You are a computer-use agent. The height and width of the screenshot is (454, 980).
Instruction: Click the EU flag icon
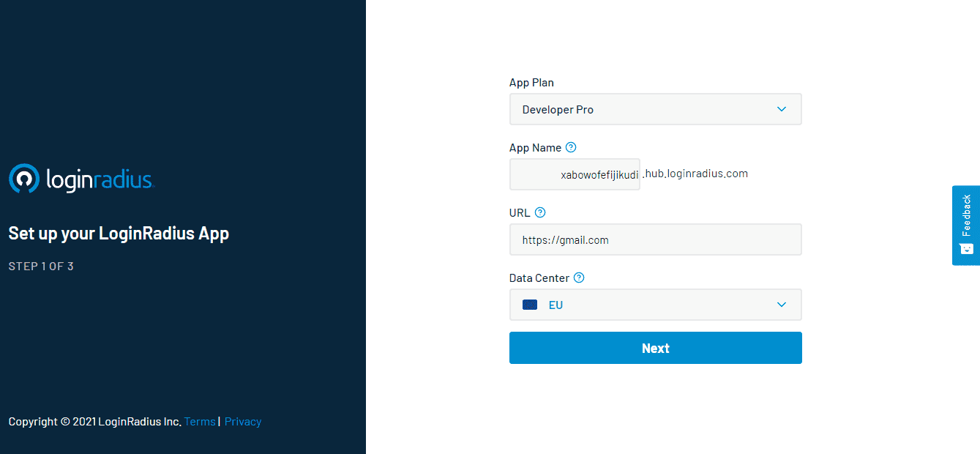530,305
